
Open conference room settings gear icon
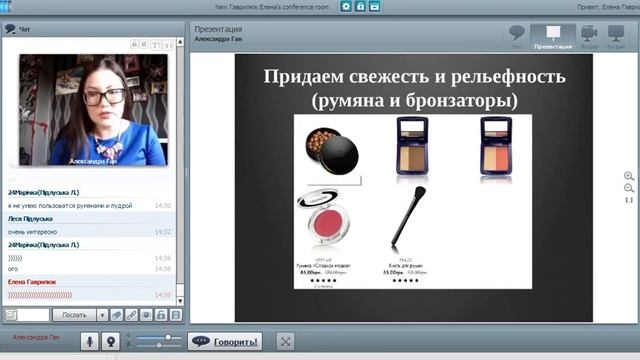346,7
